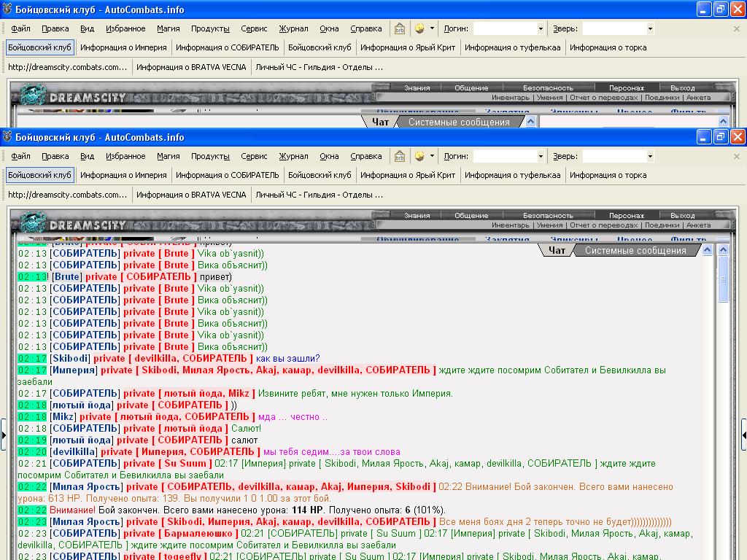747x560 pixels.
Task: Click the Знания game menu in the front window
Action: (x=417, y=216)
